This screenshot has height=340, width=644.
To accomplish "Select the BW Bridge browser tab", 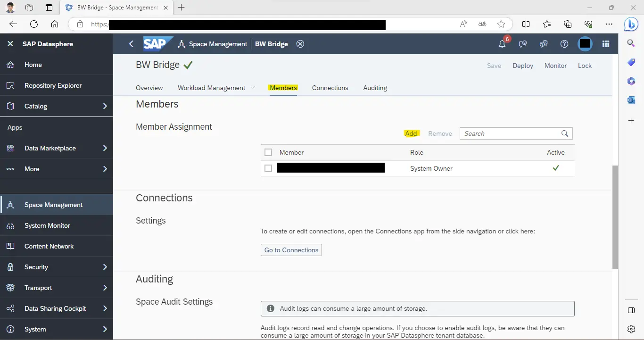I will coord(116,8).
